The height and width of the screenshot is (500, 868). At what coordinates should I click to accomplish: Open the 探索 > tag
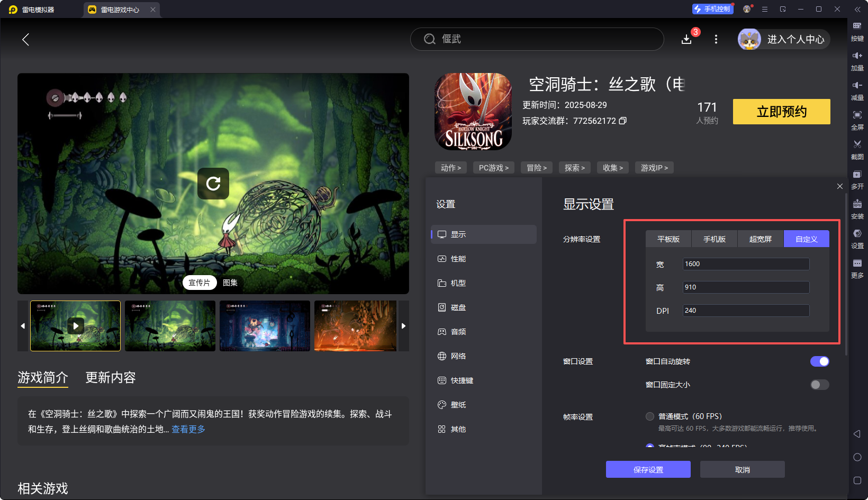point(575,168)
